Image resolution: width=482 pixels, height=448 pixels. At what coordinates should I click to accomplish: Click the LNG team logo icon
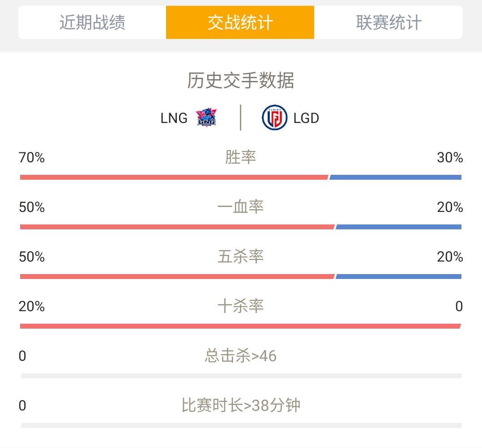tap(206, 117)
